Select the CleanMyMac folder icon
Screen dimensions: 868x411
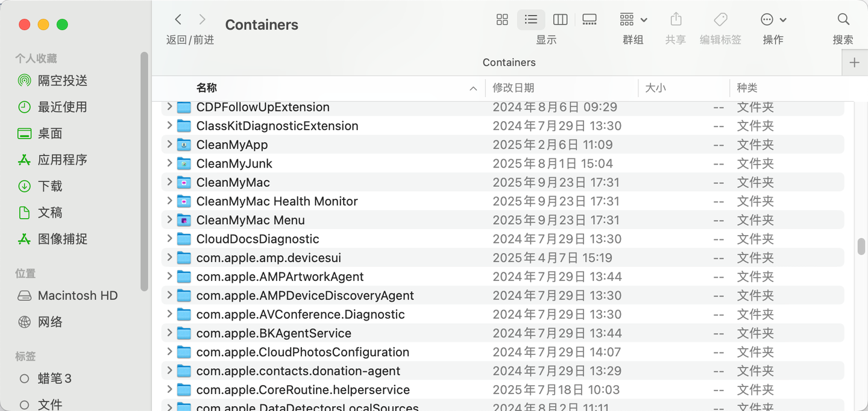(184, 182)
